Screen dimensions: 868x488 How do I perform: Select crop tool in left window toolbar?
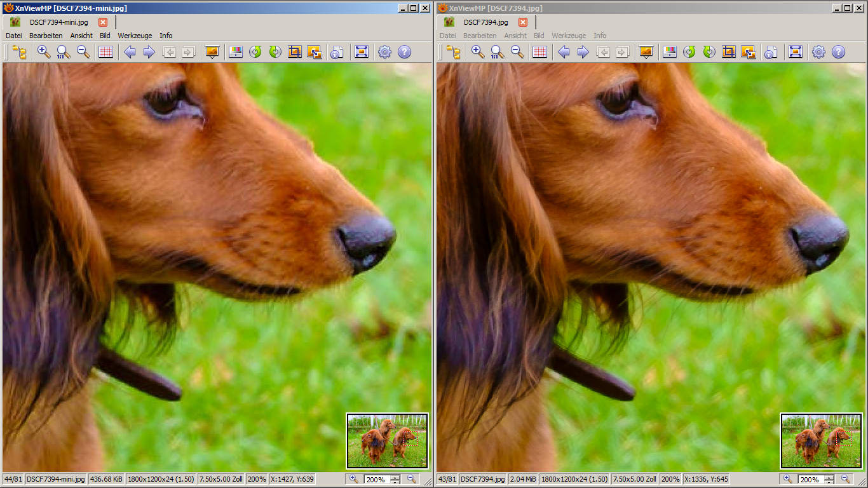click(294, 52)
